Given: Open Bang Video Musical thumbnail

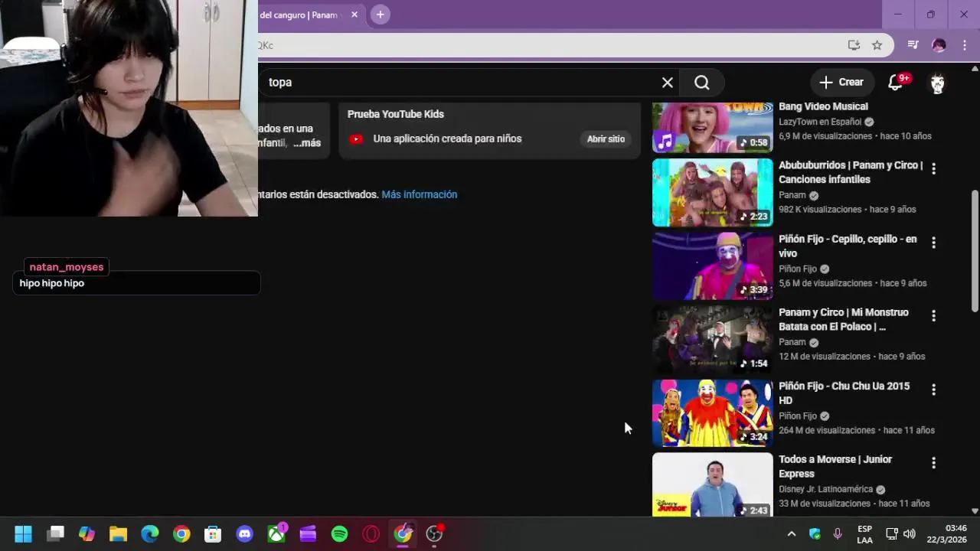Looking at the screenshot, I should pyautogui.click(x=713, y=128).
